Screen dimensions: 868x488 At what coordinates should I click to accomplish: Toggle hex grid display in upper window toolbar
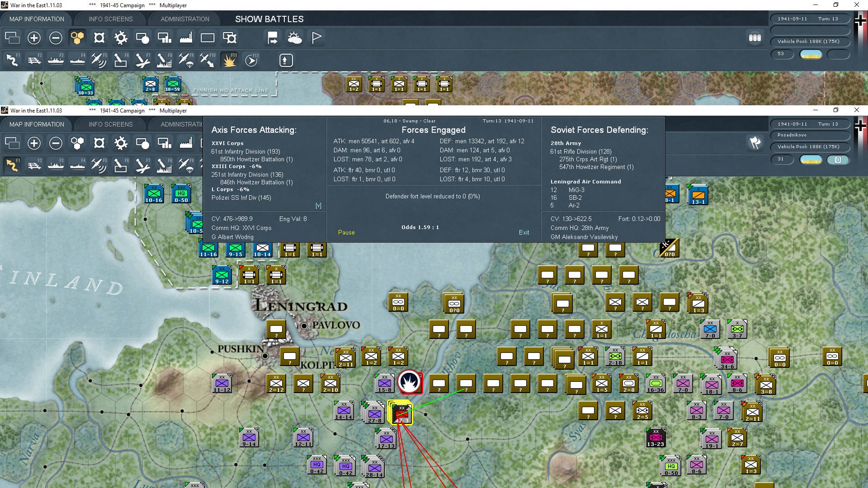[77, 38]
